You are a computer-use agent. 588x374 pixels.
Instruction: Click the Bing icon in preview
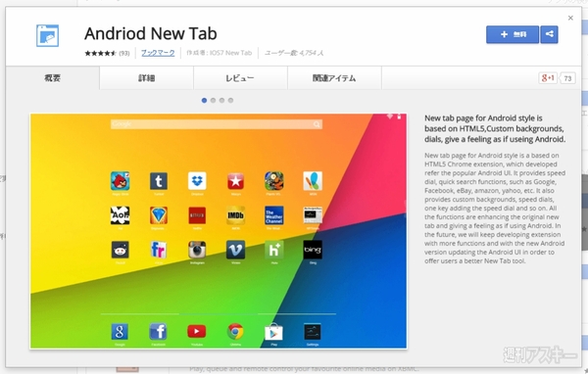pyautogui.click(x=313, y=250)
